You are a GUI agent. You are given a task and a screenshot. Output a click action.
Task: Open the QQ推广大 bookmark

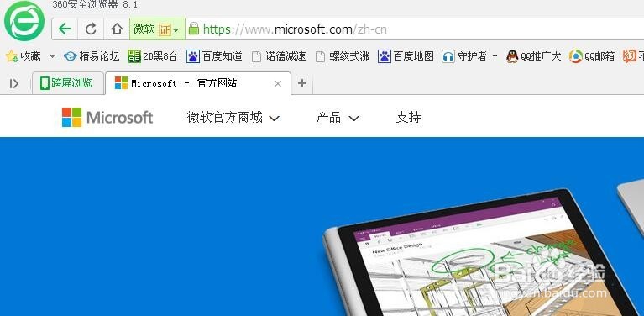(x=533, y=56)
